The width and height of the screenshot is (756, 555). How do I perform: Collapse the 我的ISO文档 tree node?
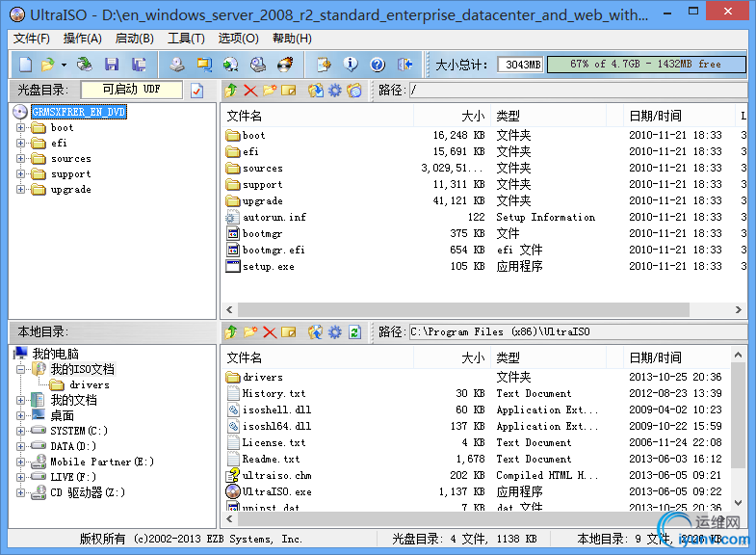(20, 370)
